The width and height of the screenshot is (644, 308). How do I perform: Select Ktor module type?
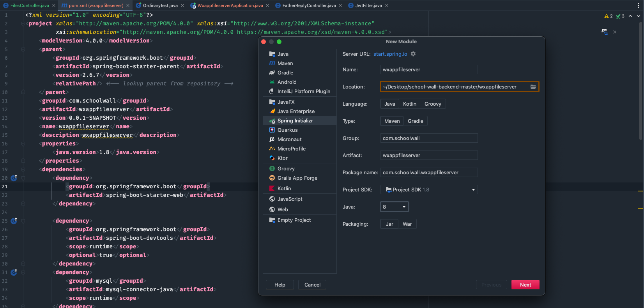pyautogui.click(x=299, y=158)
